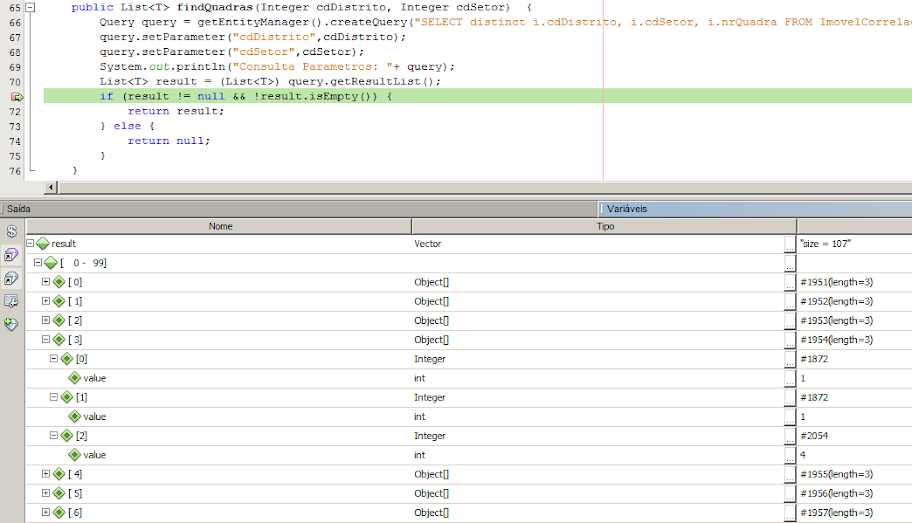
Task: Expand the [ 5] Object[] element
Action: 46,493
